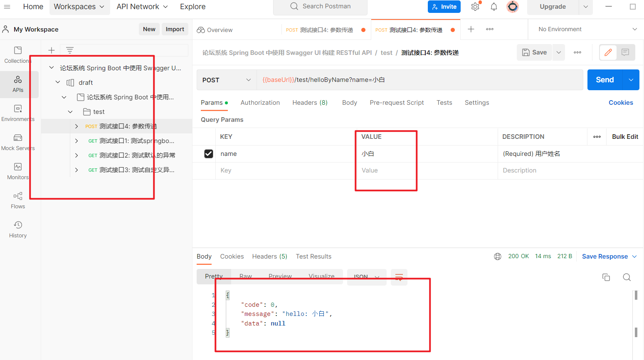Screen dimensions: 644x360
Task: Click the Import button
Action: 175,29
